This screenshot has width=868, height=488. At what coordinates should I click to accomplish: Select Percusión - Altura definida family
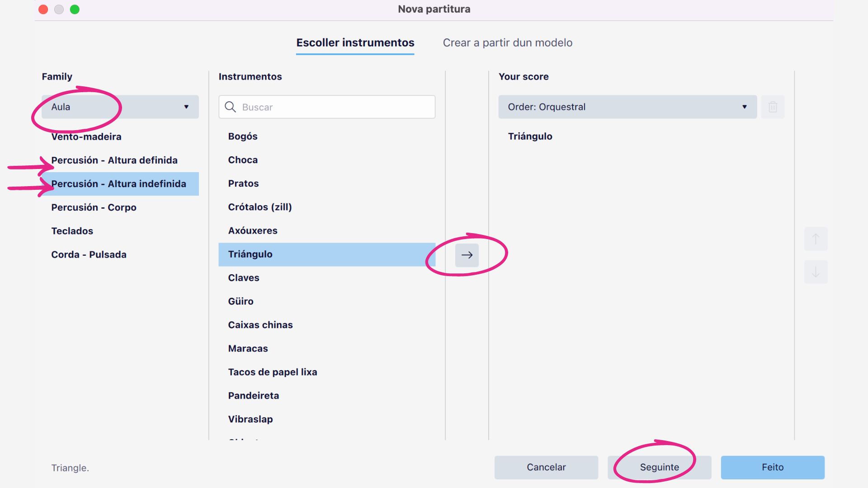click(x=114, y=160)
